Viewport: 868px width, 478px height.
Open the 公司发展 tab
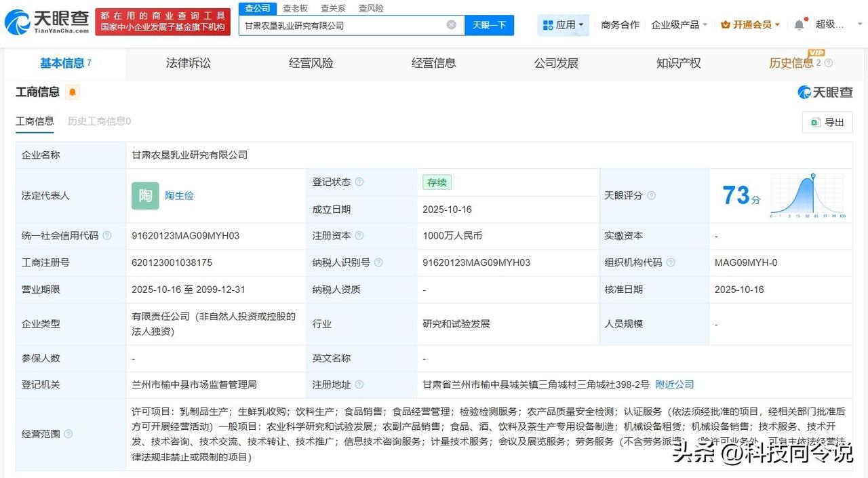coord(556,63)
